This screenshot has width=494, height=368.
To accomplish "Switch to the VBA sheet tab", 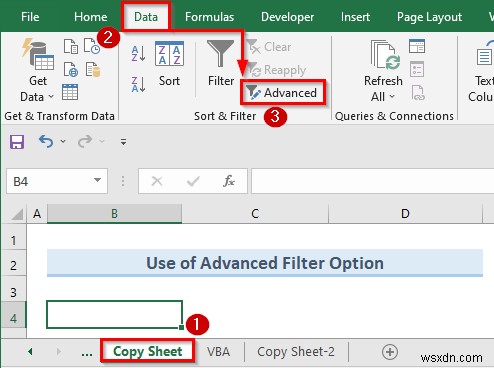I will (218, 352).
